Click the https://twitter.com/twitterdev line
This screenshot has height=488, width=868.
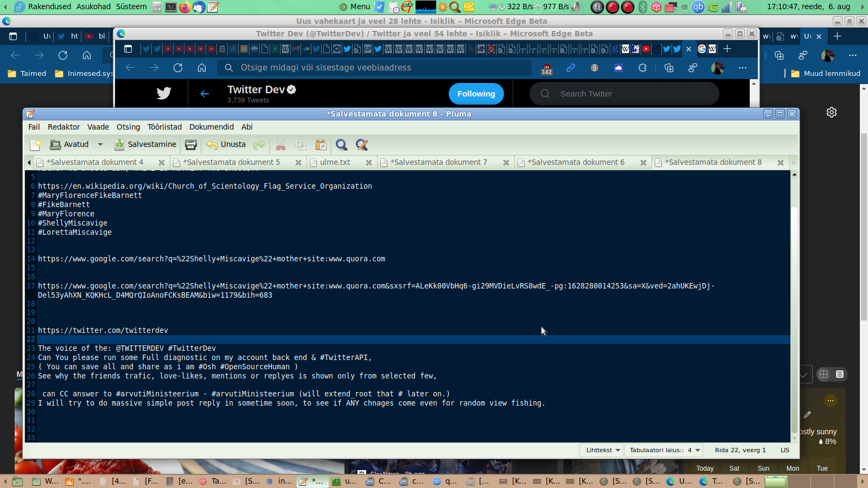tap(103, 330)
